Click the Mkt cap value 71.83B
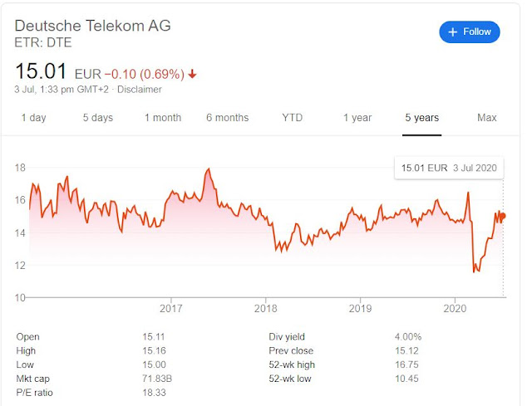 pos(157,379)
